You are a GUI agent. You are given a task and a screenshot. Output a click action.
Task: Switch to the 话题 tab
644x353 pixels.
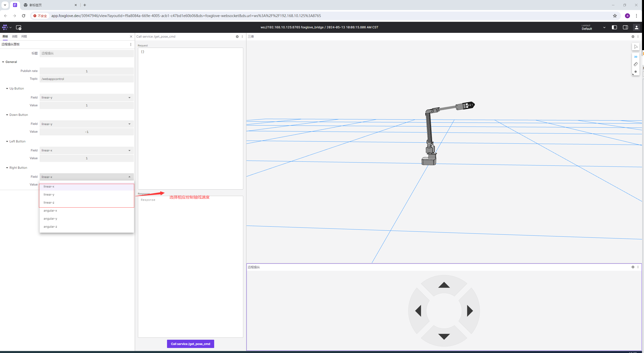(x=15, y=37)
